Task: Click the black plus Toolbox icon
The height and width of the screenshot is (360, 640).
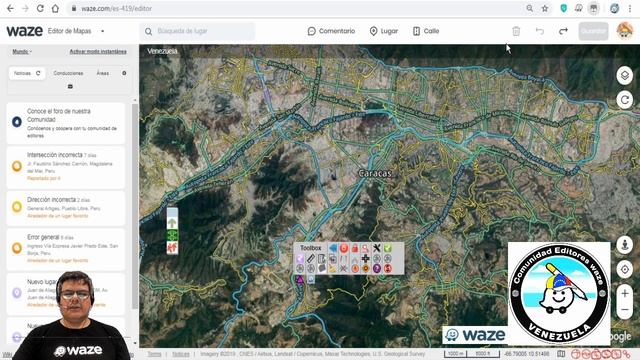Action: pyautogui.click(x=365, y=258)
